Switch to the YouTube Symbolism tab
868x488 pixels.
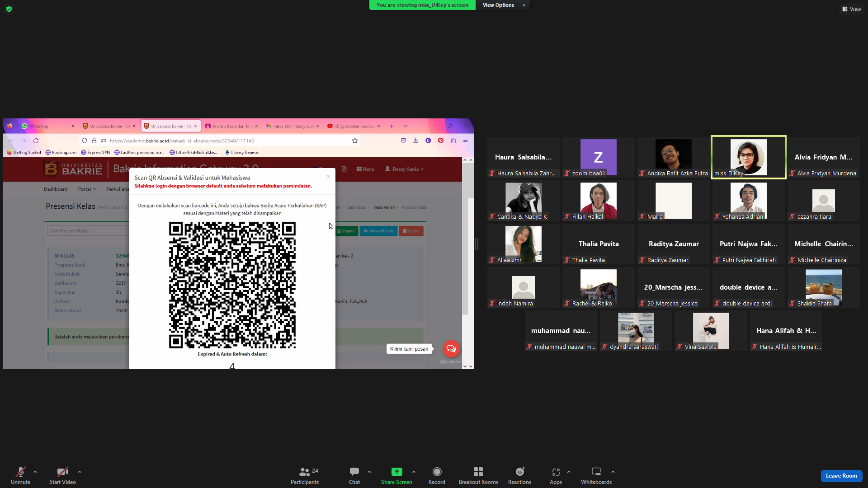click(354, 126)
